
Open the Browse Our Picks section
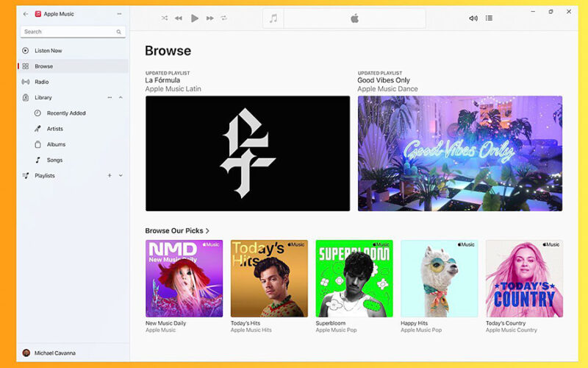click(x=177, y=230)
